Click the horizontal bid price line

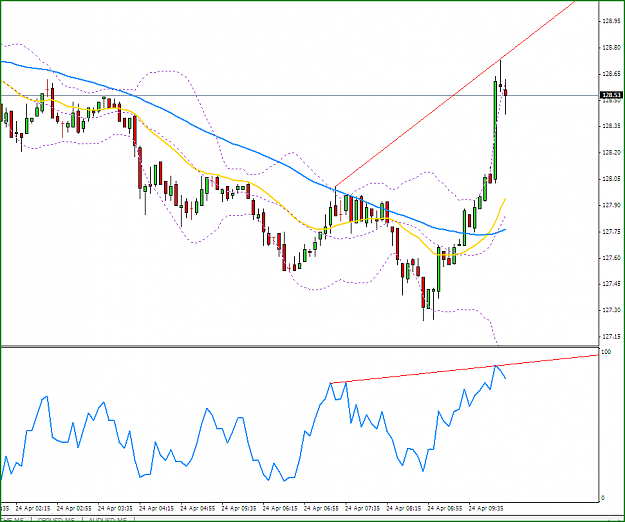(299, 96)
